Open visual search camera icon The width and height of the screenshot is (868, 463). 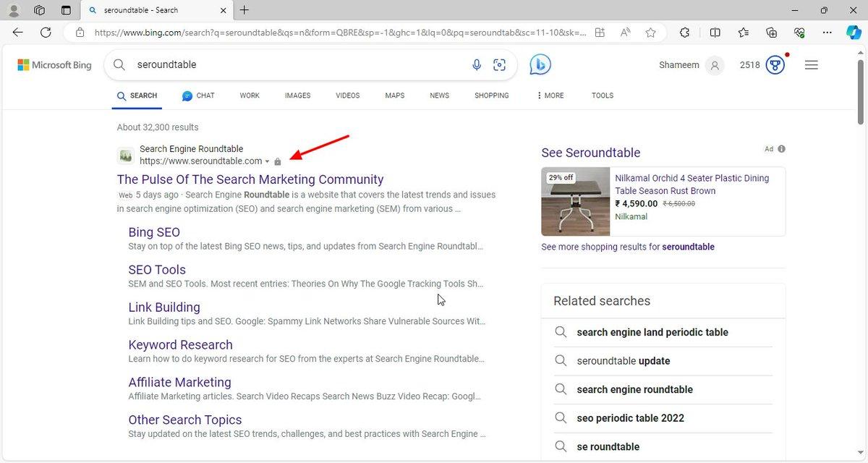pyautogui.click(x=499, y=65)
